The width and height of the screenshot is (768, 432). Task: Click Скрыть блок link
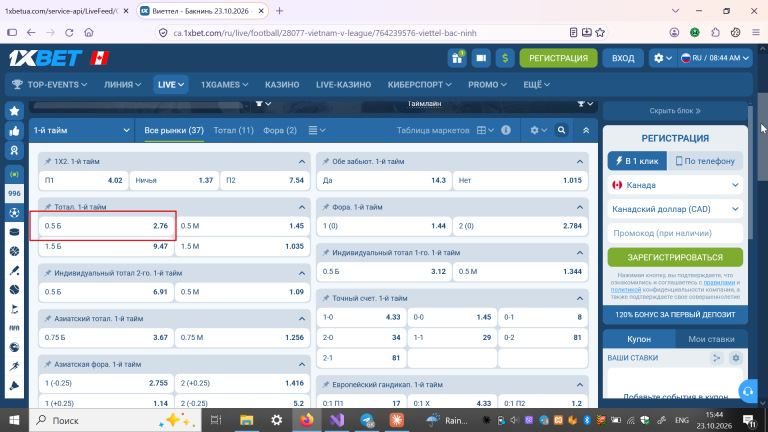coord(675,111)
